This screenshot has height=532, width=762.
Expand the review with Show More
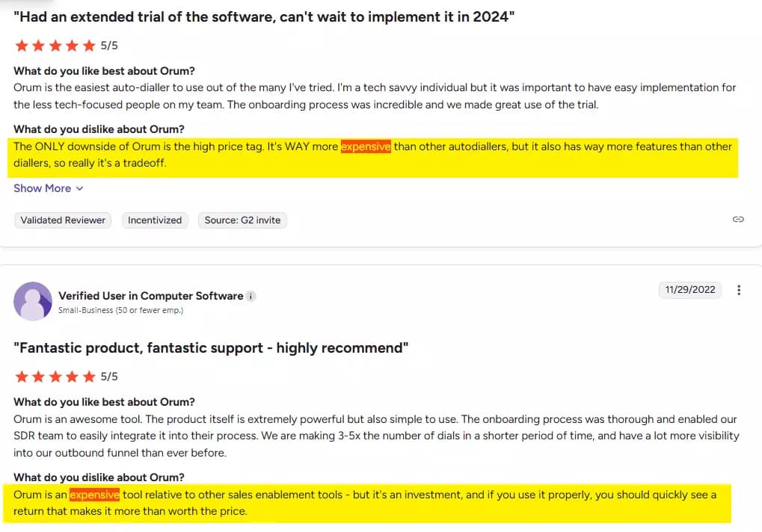click(43, 188)
